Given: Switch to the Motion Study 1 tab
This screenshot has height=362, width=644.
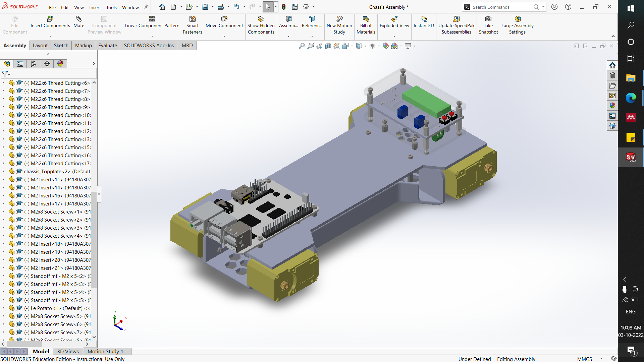Looking at the screenshot, I should [105, 351].
